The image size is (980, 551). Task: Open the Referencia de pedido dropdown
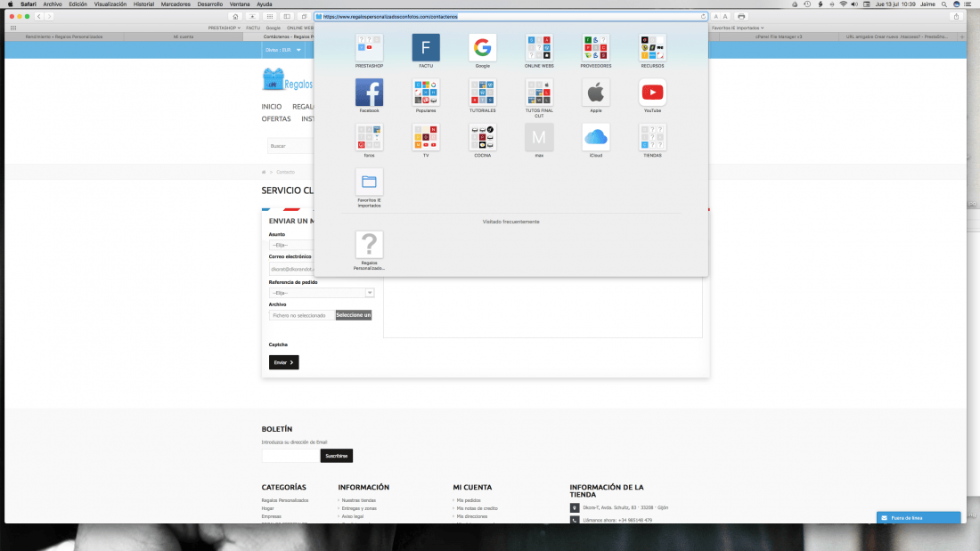(322, 293)
